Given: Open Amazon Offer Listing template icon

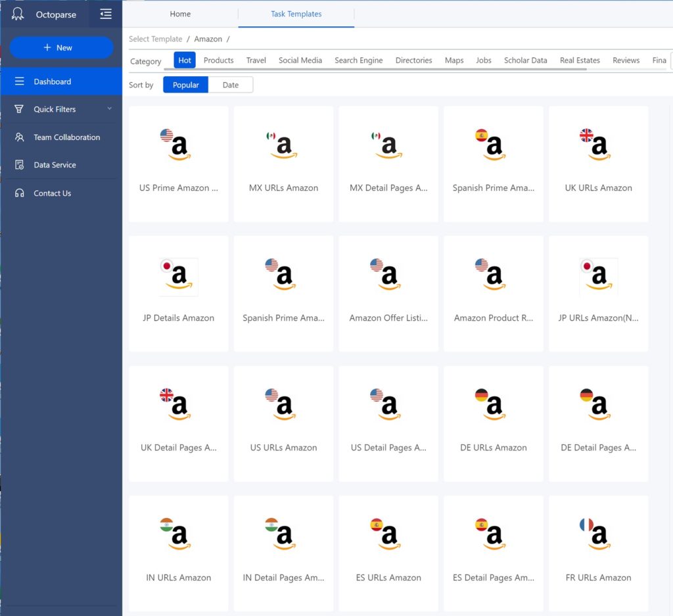Looking at the screenshot, I should point(386,274).
